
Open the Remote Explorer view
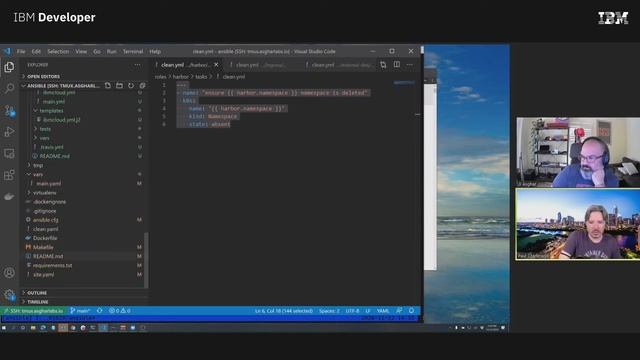pyautogui.click(x=9, y=153)
